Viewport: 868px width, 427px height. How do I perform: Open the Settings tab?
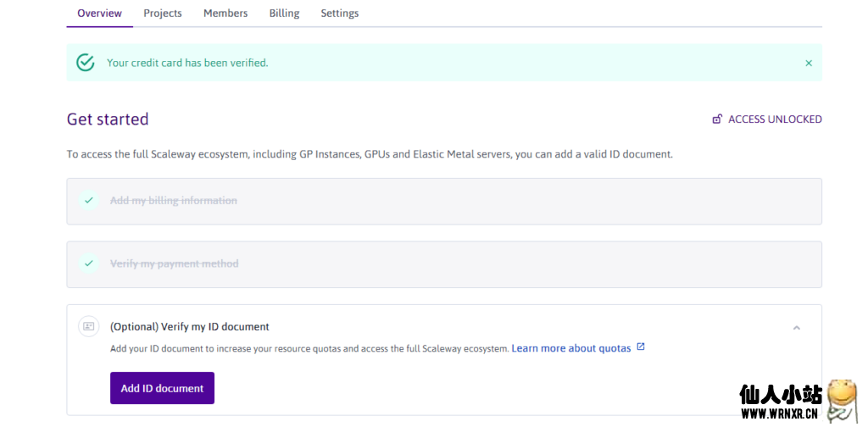click(x=339, y=14)
